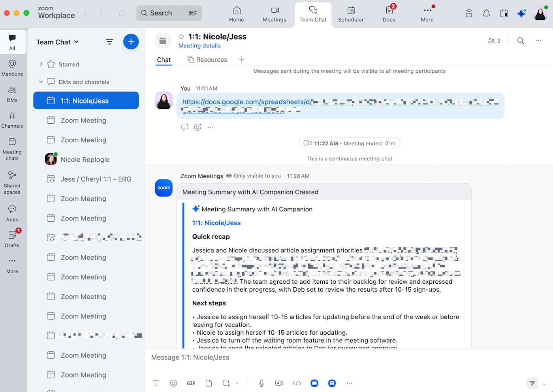Open Apps in sidebar
The height and width of the screenshot is (392, 553).
coord(12,213)
